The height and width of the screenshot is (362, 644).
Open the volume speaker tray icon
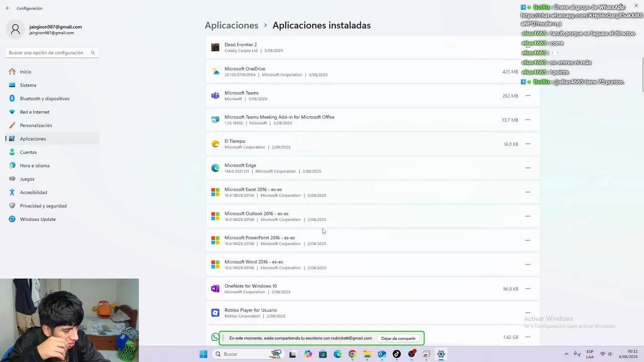[610, 354]
